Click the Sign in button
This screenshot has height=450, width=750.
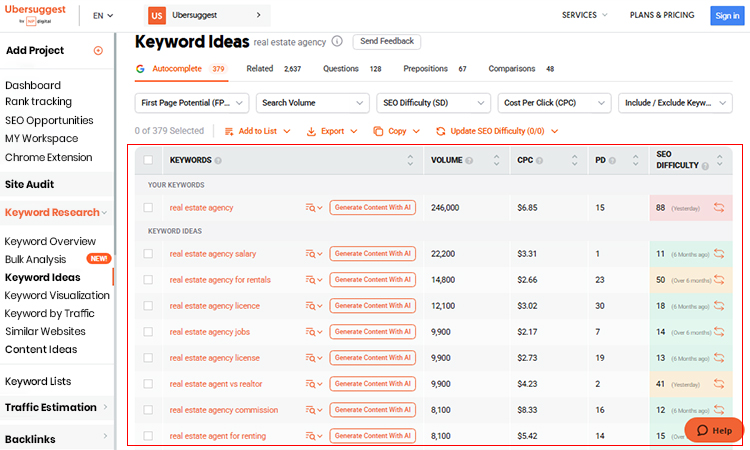click(727, 16)
